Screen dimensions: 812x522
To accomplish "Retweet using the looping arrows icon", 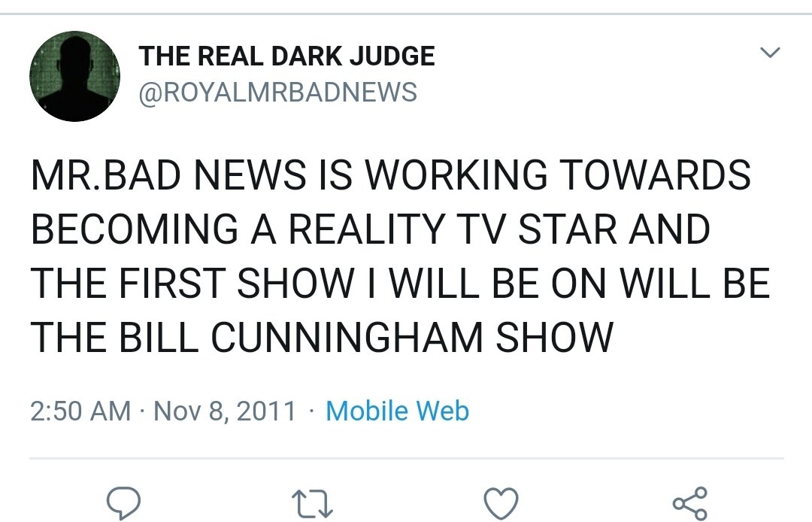I will pos(312,504).
